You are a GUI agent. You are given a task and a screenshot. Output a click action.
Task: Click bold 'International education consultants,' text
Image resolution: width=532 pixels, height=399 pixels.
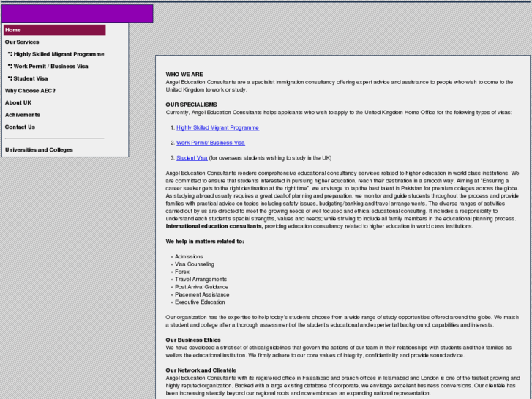coord(214,226)
